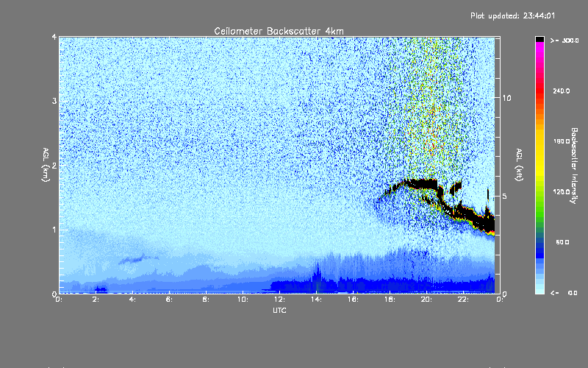588x368 pixels.
Task: Click the '>= 300.0' colorbar value
Action: [564, 40]
